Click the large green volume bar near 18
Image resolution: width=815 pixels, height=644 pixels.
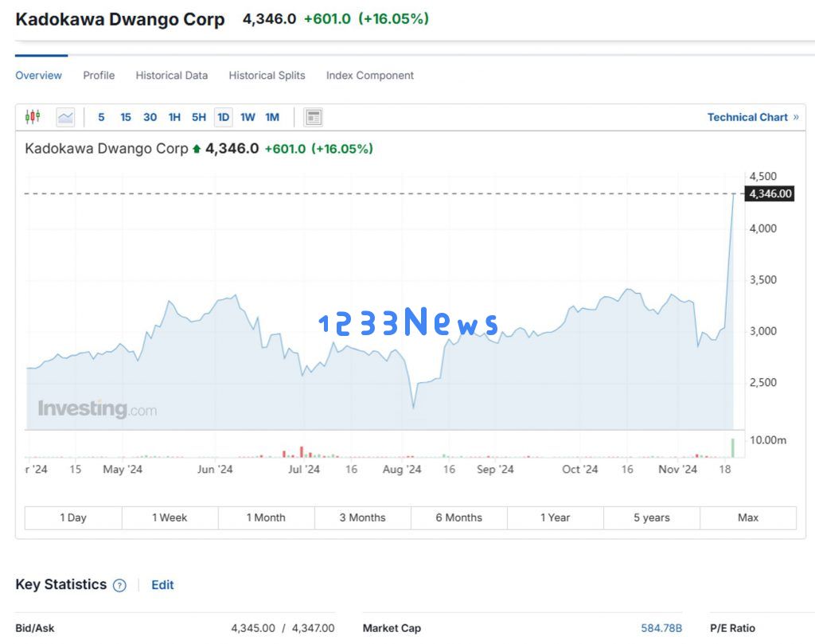tap(733, 448)
